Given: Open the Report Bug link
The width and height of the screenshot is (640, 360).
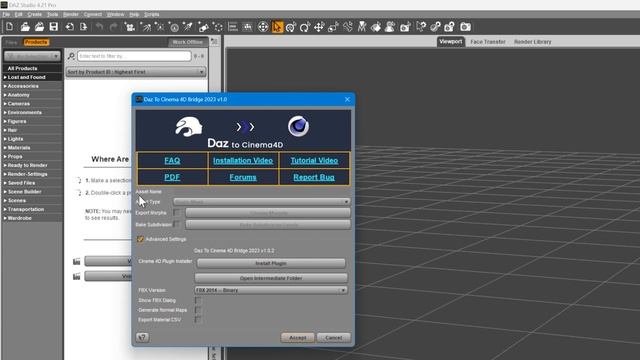Looking at the screenshot, I should click(314, 177).
